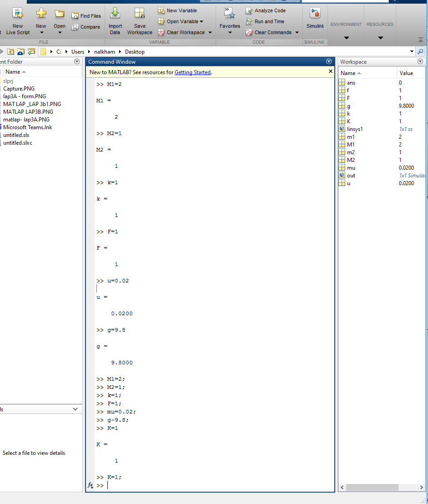
Task: Open the address bar path dropdown
Action: (412, 51)
